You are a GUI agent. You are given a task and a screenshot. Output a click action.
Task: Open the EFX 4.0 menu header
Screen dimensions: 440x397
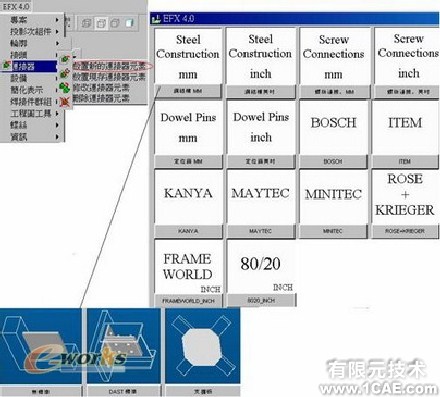point(16,6)
